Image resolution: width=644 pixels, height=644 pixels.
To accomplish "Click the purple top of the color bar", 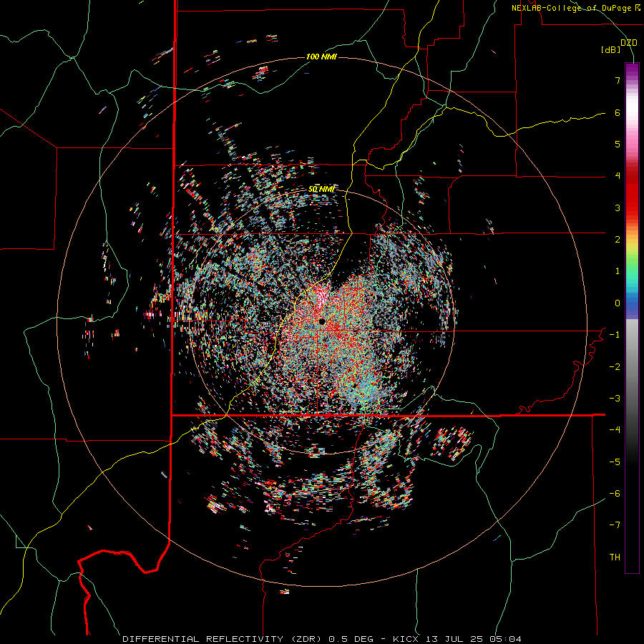I will [632, 70].
